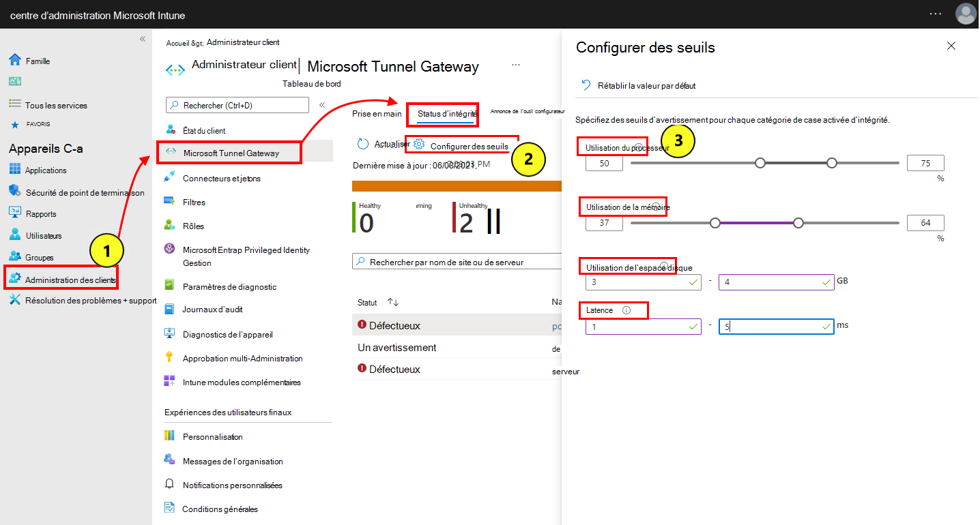Screen dimensions: 980x525
Task: Open the Famille home icon
Action: tap(15, 61)
